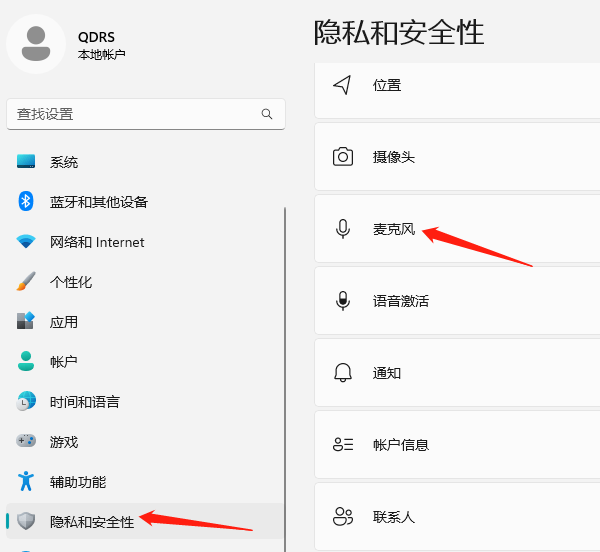Select 隐私和安全性 in sidebar
Screen dimensions: 600x552
(x=91, y=522)
